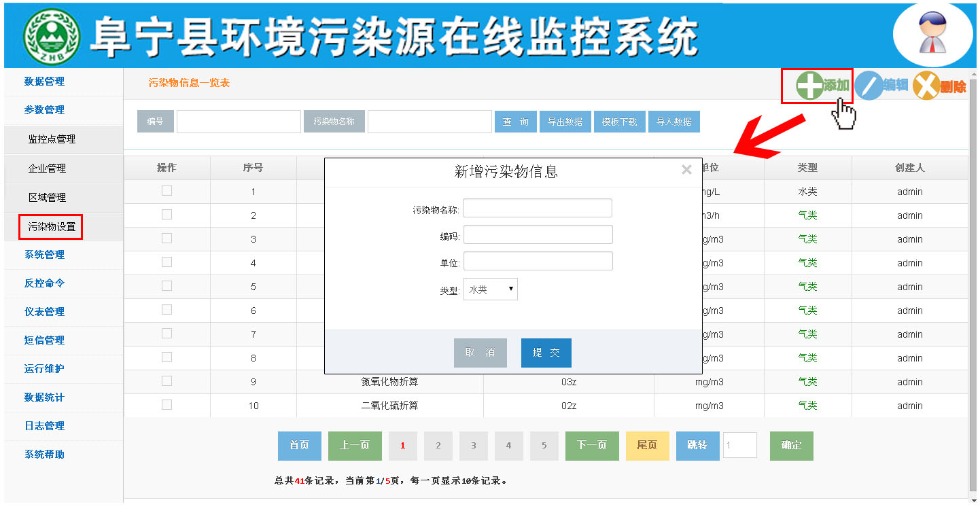Open the 类型 dropdown showing 水类
The height and width of the screenshot is (513, 980).
(491, 289)
